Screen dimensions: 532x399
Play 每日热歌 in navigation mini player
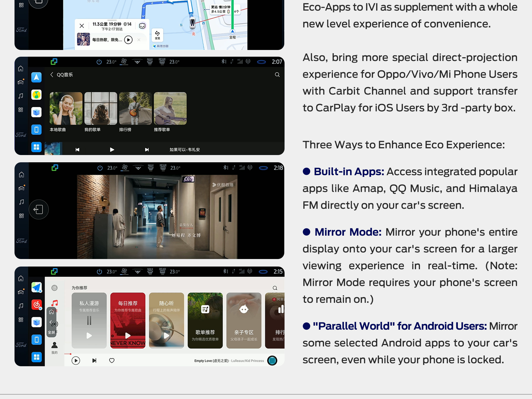tap(128, 40)
